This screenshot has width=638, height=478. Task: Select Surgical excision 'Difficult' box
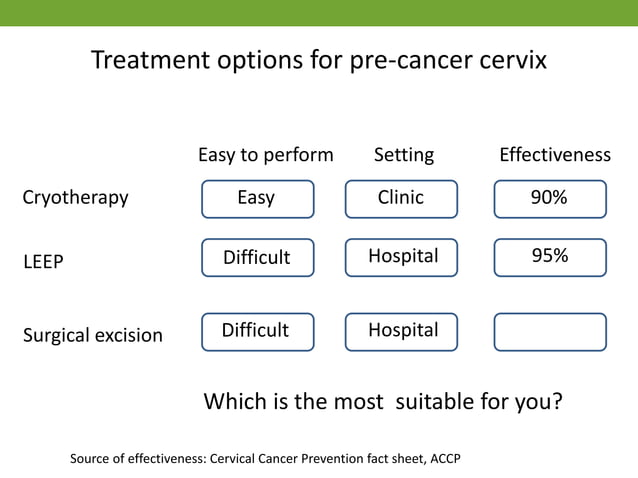click(x=258, y=332)
